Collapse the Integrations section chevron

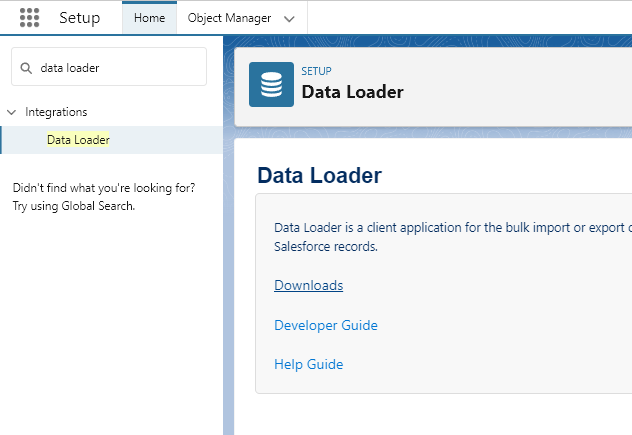click(x=12, y=112)
